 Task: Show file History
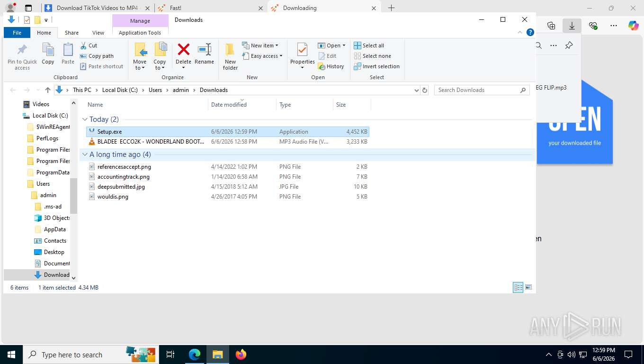331,66
